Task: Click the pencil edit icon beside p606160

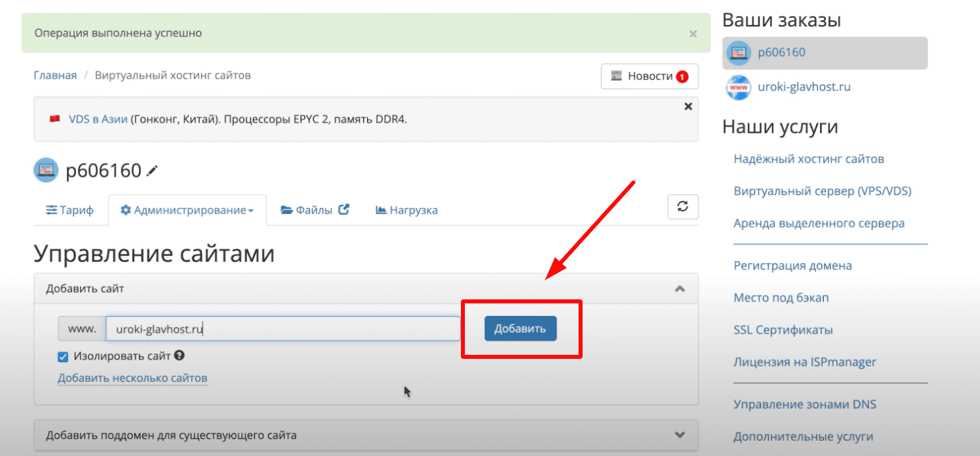Action: coord(152,171)
